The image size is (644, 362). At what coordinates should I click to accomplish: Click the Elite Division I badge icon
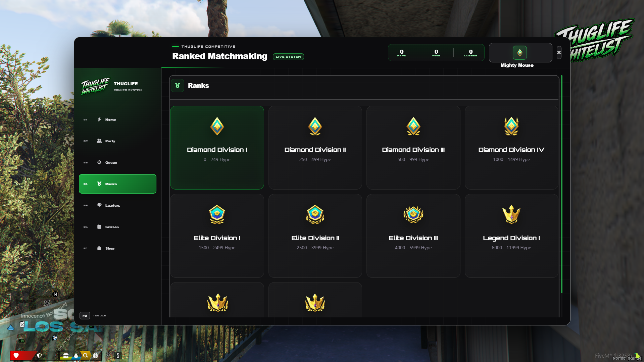[x=217, y=214]
